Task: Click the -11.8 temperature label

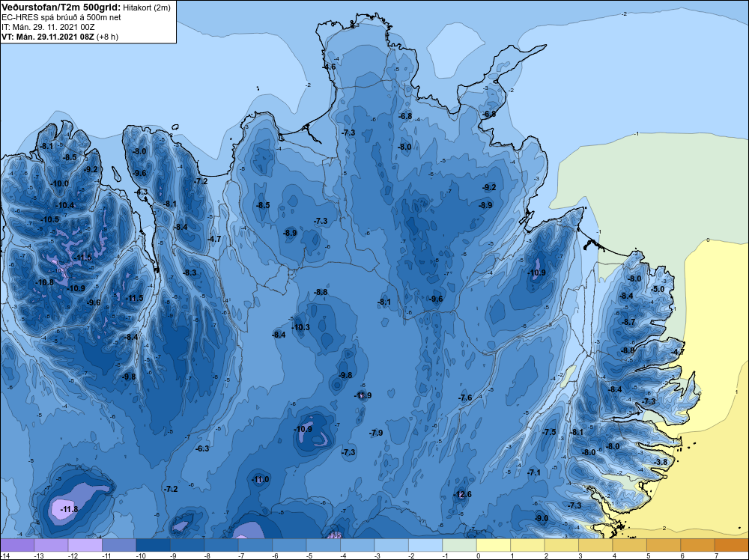Action: click(69, 509)
